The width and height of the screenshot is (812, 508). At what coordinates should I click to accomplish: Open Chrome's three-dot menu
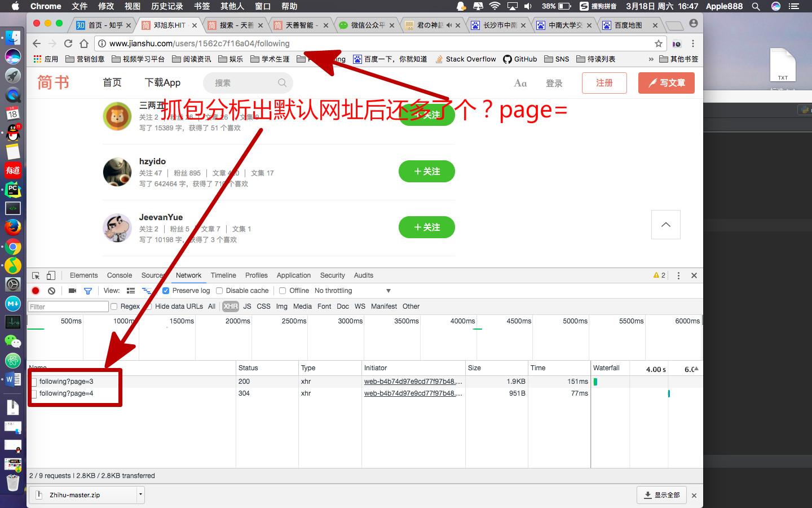pos(693,43)
